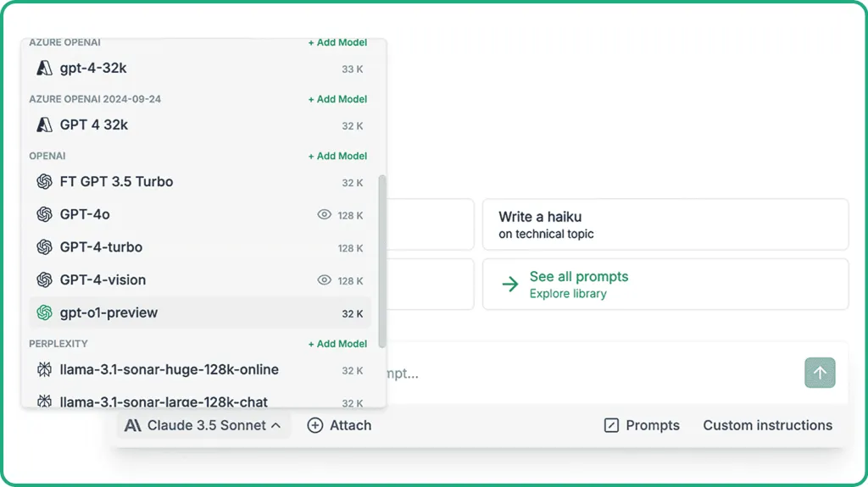The width and height of the screenshot is (868, 487).
Task: Add Model under Perplexity section
Action: tap(337, 344)
